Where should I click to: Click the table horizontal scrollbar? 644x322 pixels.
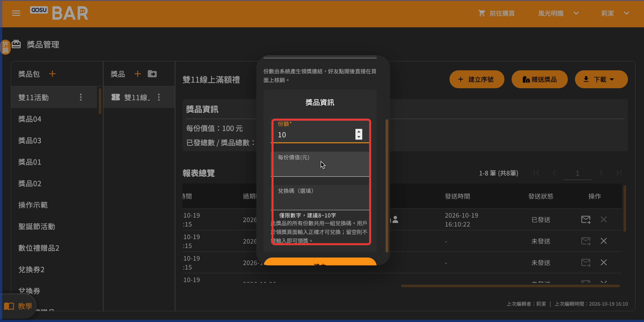tap(510, 286)
